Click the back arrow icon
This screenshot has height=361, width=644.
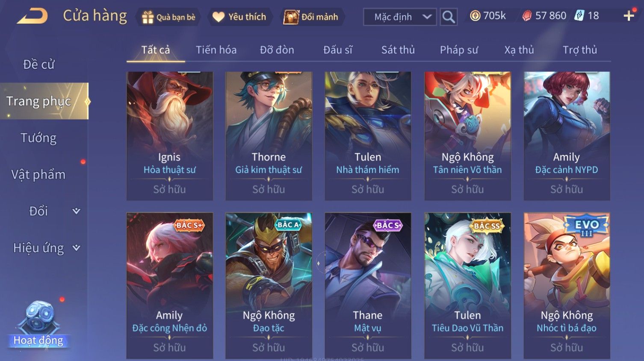pos(32,16)
